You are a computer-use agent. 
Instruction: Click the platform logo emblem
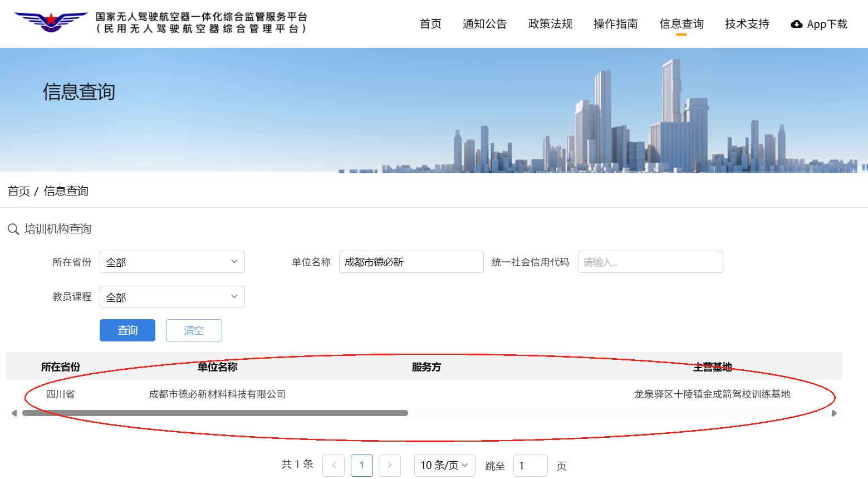click(51, 22)
